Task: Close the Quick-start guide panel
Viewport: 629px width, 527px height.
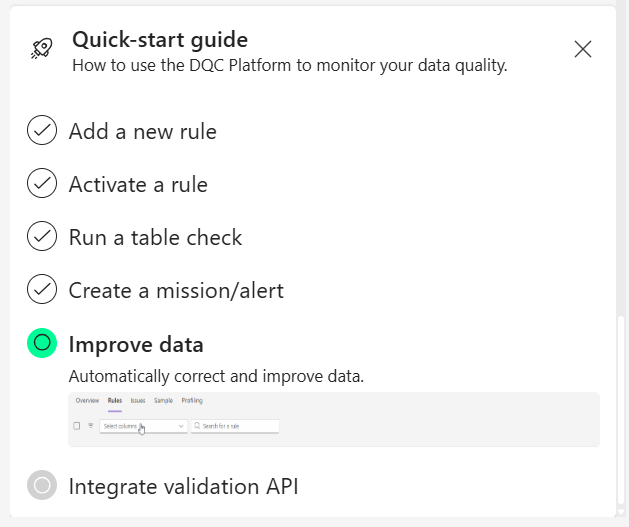Action: pos(583,48)
